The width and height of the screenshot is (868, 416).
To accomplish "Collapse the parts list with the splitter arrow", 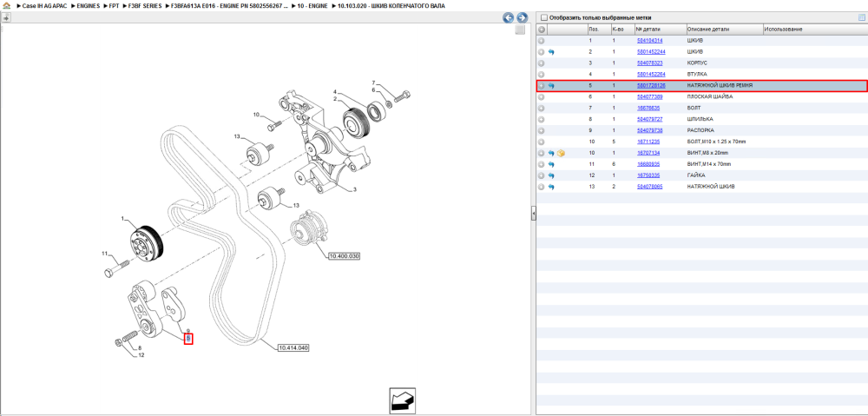I will click(533, 214).
